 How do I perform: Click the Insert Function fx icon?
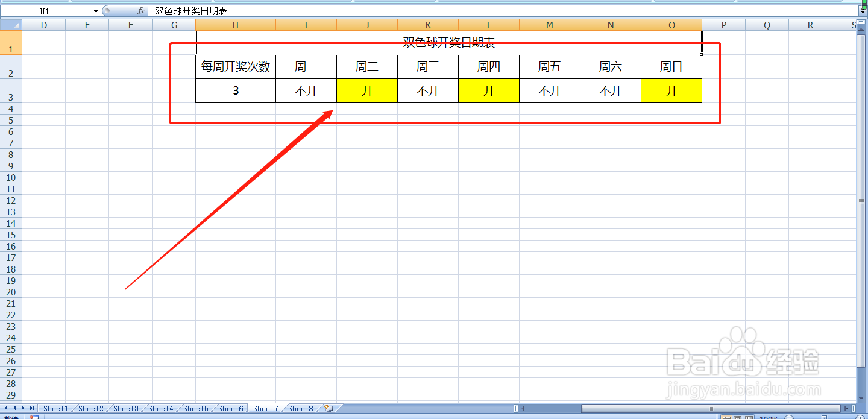[140, 11]
